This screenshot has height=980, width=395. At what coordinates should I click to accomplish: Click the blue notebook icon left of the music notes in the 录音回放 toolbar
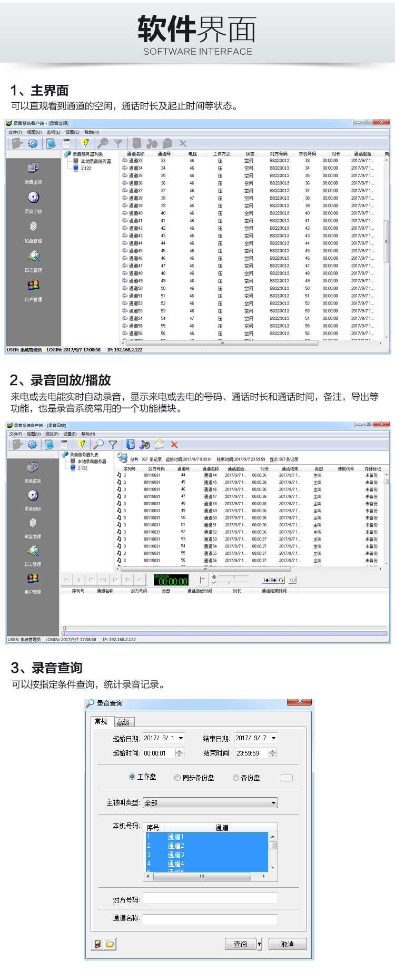tap(130, 444)
